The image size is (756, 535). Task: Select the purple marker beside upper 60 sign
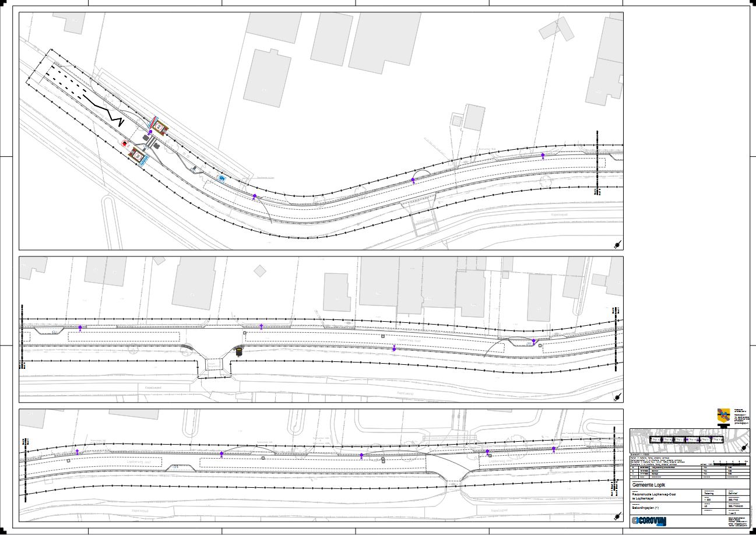click(150, 133)
